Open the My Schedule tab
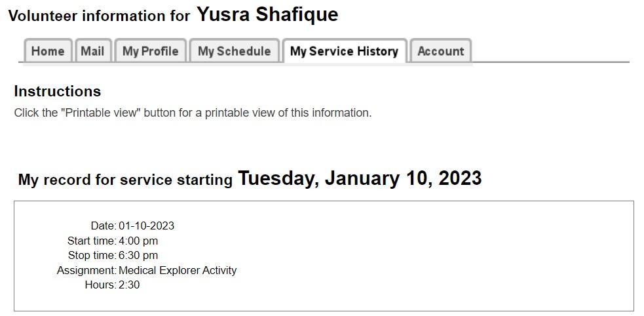 (234, 51)
